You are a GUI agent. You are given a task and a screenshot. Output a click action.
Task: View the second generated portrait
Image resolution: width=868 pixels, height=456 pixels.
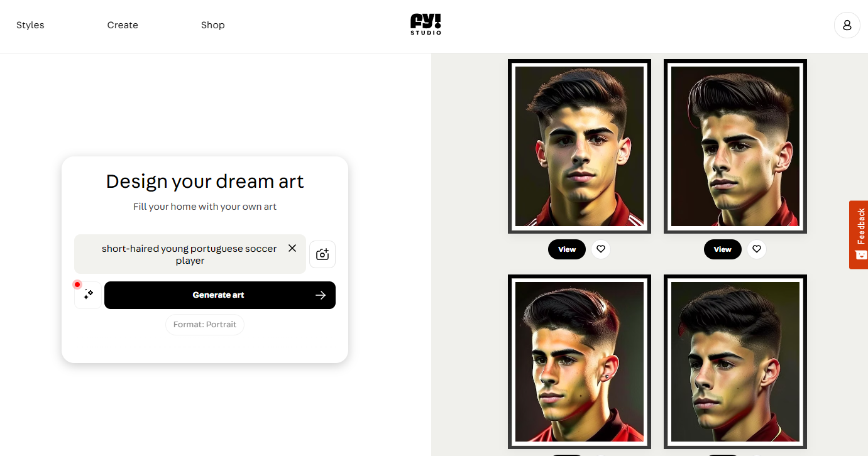click(723, 249)
